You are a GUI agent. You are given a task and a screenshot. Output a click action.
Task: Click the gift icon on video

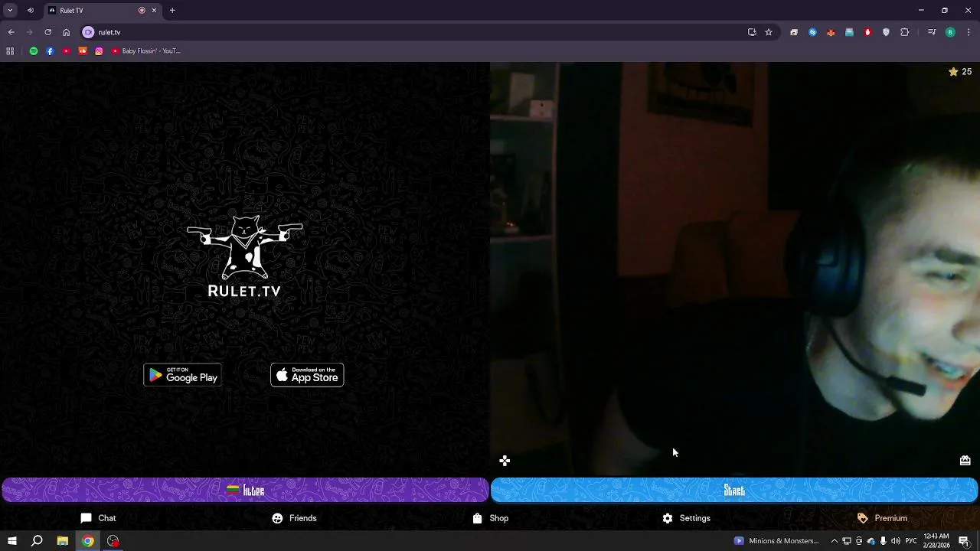(965, 461)
